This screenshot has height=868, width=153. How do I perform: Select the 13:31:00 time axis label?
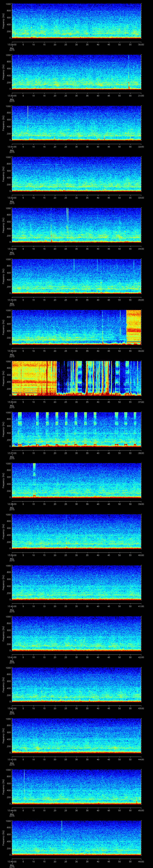[x=12, y=147]
